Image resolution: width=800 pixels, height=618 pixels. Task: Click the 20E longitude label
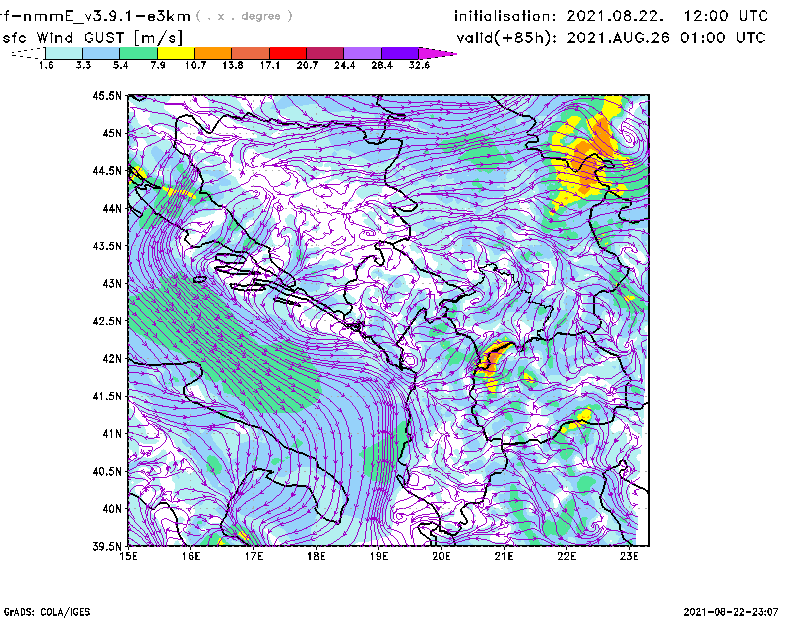pos(441,556)
